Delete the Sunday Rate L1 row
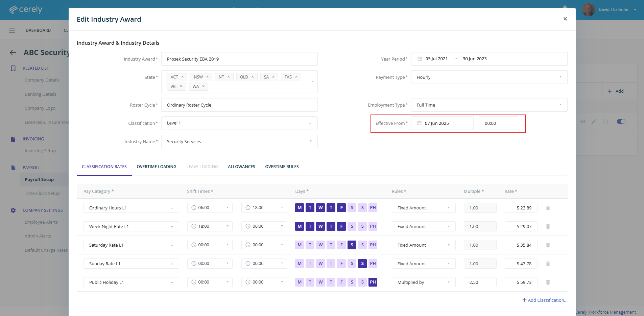This screenshot has height=316, width=644. pos(548,264)
